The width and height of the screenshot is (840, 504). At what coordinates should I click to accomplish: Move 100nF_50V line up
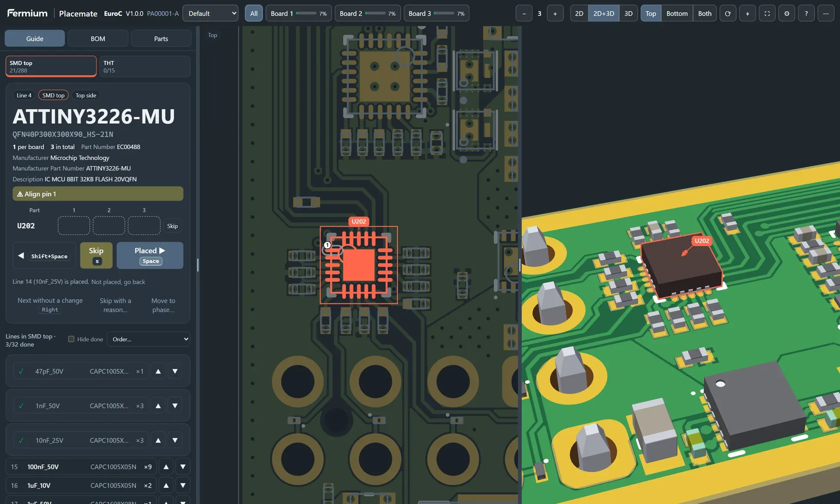pos(166,467)
